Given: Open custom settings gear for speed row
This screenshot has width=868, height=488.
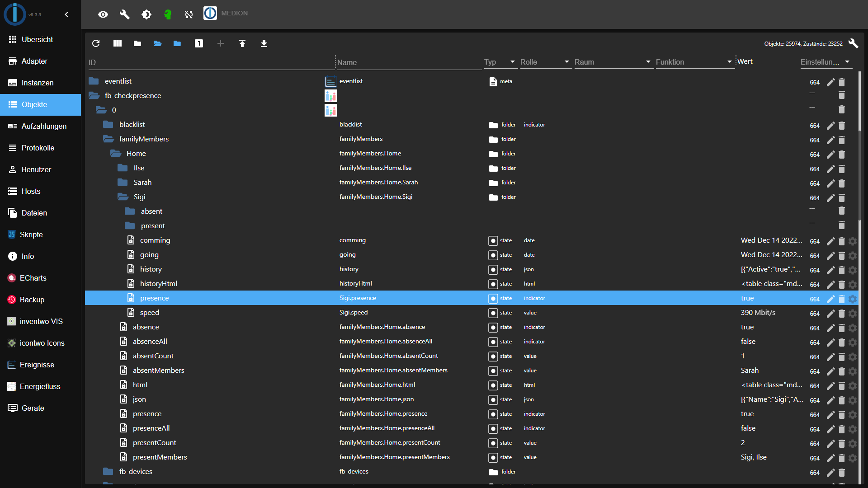Looking at the screenshot, I should [853, 314].
